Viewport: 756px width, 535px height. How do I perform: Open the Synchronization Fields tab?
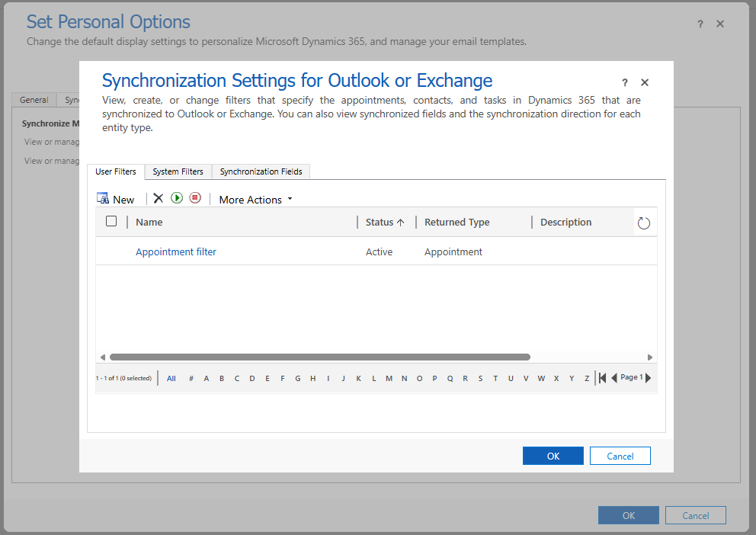[261, 172]
